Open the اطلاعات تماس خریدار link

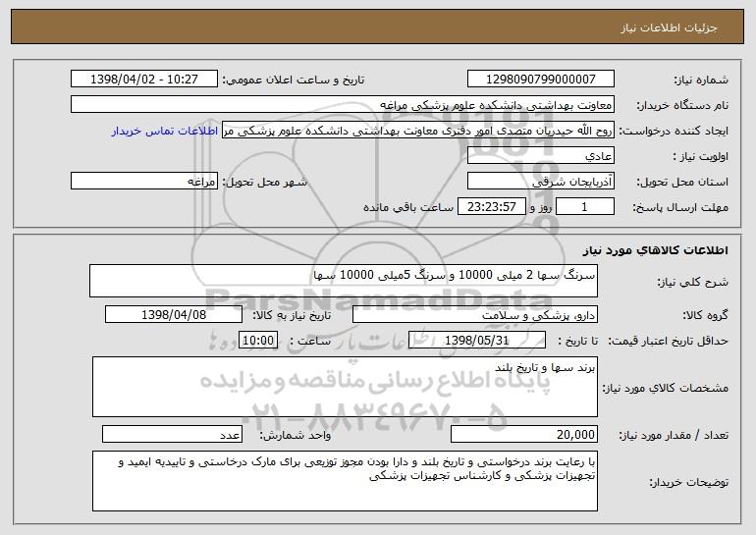(165, 132)
